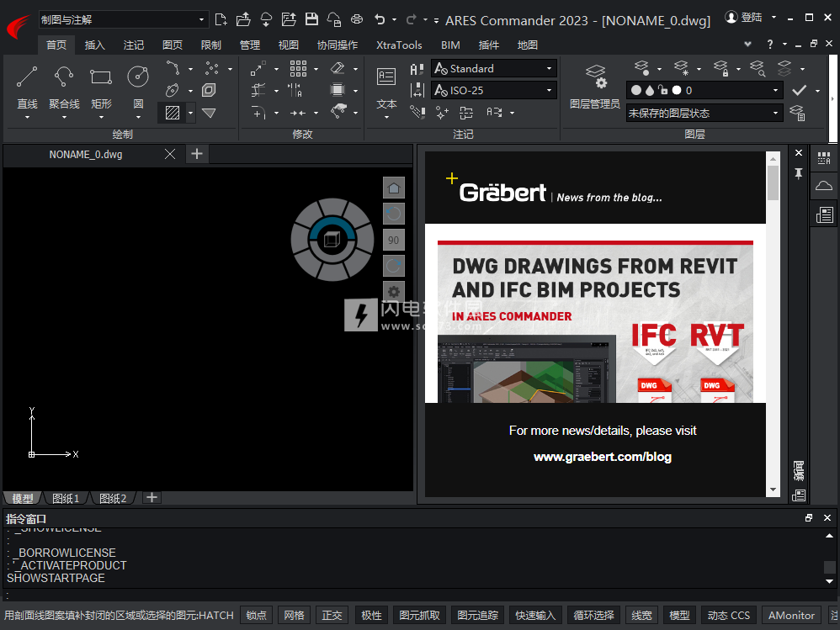Select the 聚合线 polyline tool
The width and height of the screenshot is (840, 630).
(64, 86)
